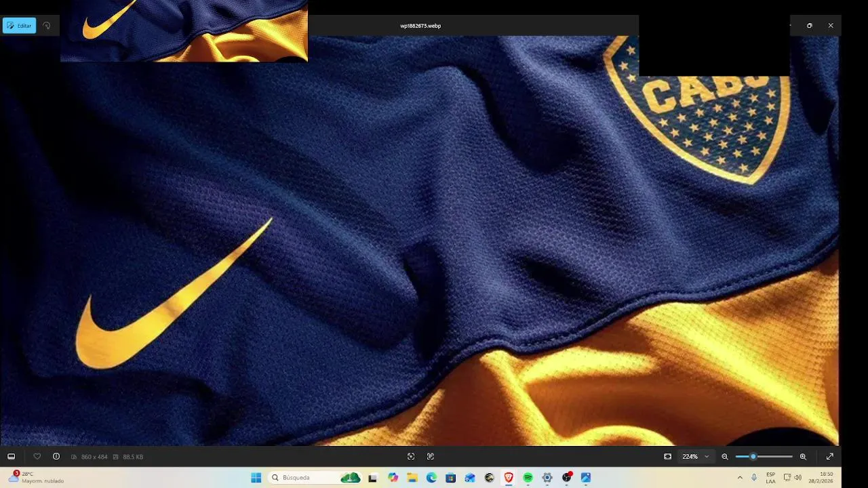Open Outlook from the taskbar

(x=470, y=478)
